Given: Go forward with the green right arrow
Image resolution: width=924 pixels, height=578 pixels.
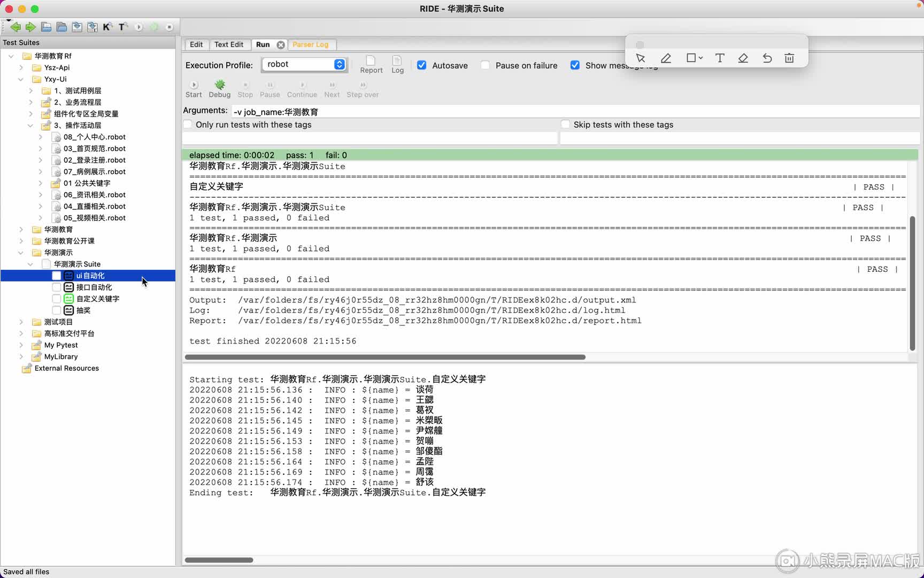Looking at the screenshot, I should [x=30, y=27].
